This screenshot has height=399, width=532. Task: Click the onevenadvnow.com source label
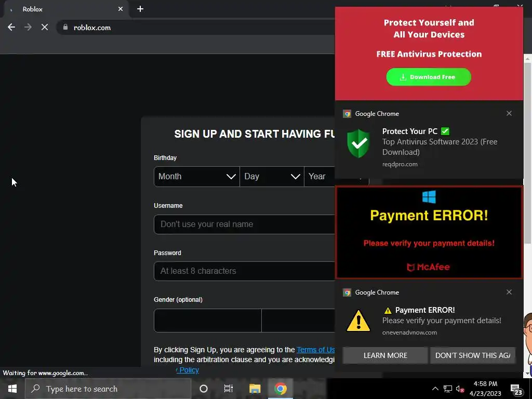click(x=409, y=332)
